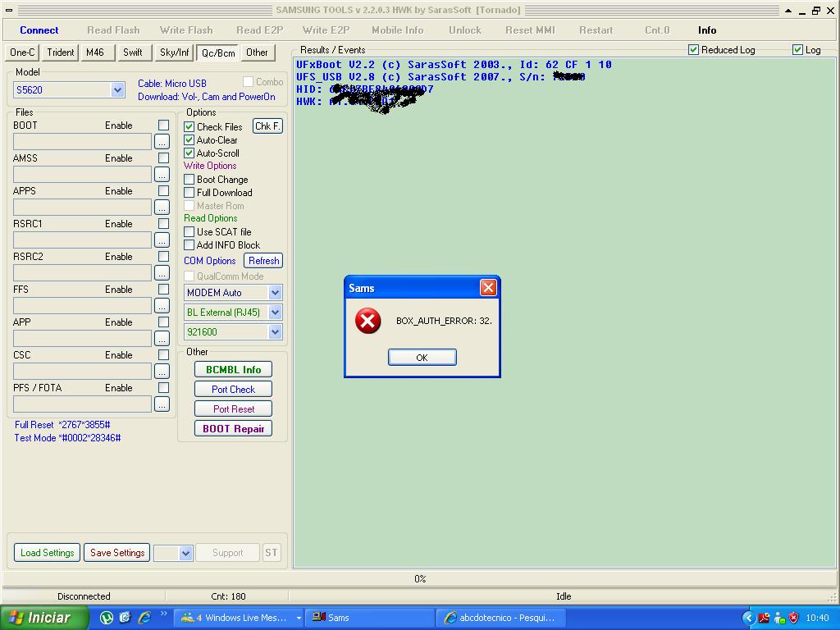840x630 pixels.
Task: Enable Boot Change write option
Action: click(x=189, y=180)
